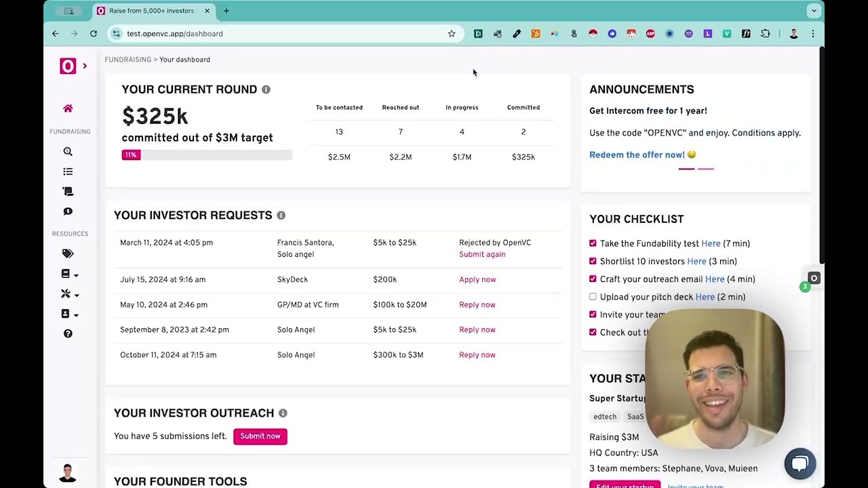This screenshot has width=868, height=488.
Task: Go back in browser history
Action: point(56,34)
